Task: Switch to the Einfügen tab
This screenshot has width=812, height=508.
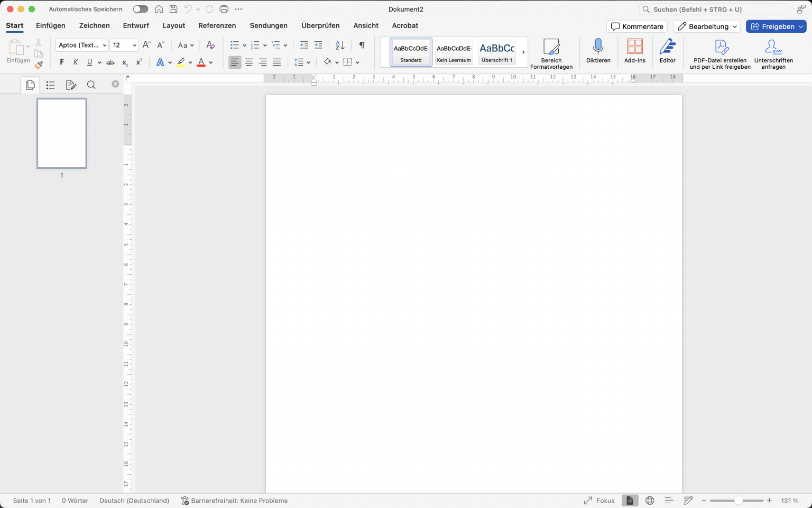Action: tap(50, 25)
